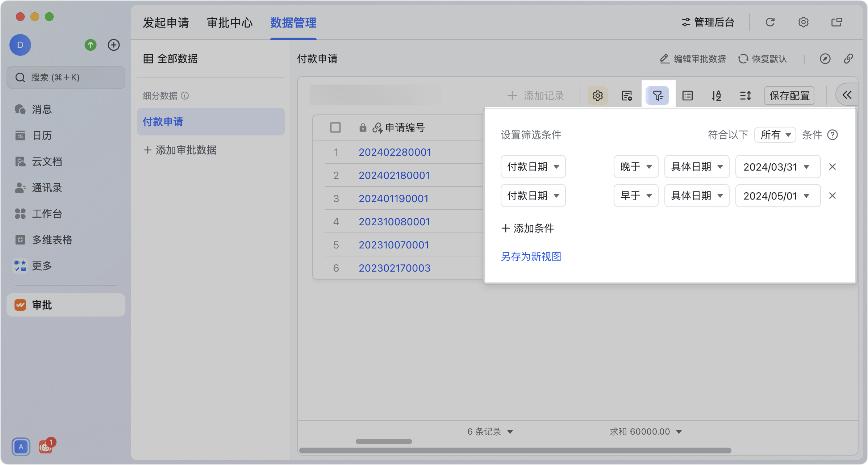Click 管理后台 button
Image resolution: width=868 pixels, height=465 pixels.
pyautogui.click(x=708, y=22)
